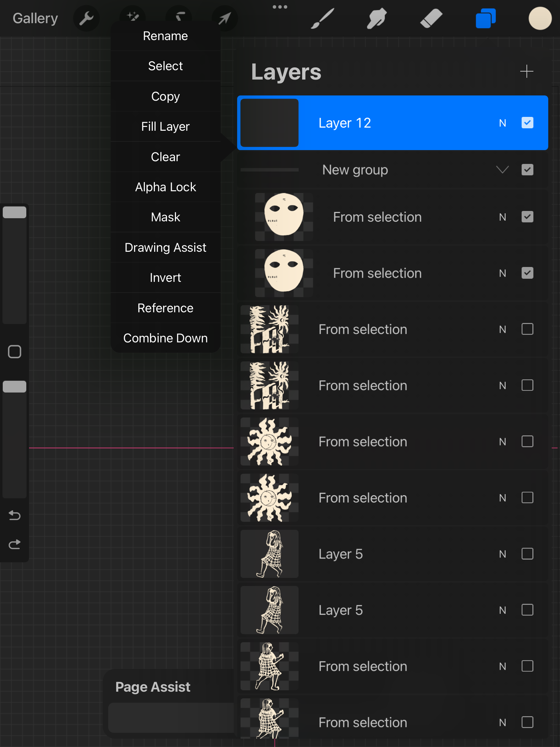The height and width of the screenshot is (747, 560).
Task: Open blend mode N for first Layer 5
Action: [x=502, y=554]
